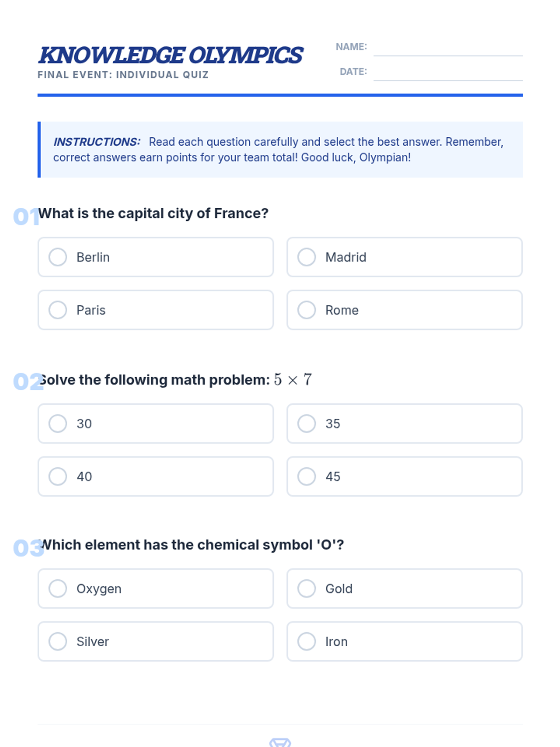Click the Instructions info box
Viewport: 560px width, 747px height.
coord(280,149)
